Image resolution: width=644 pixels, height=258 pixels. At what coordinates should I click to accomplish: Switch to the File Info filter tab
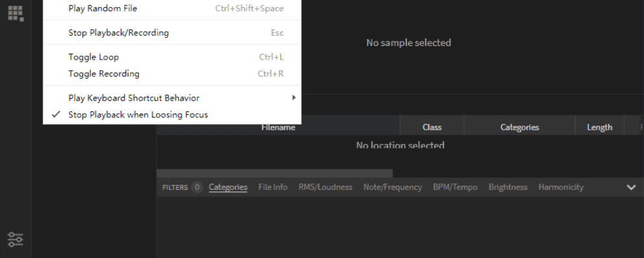click(x=273, y=187)
